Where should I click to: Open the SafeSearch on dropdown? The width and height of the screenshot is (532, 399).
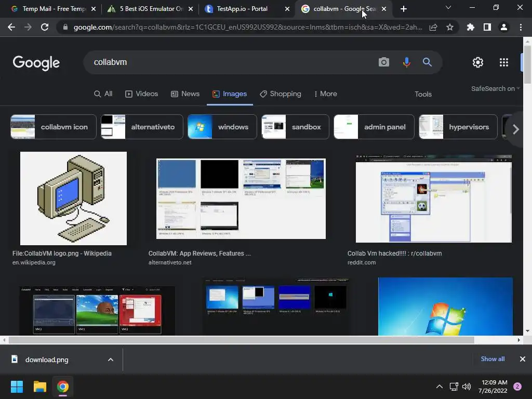(495, 88)
